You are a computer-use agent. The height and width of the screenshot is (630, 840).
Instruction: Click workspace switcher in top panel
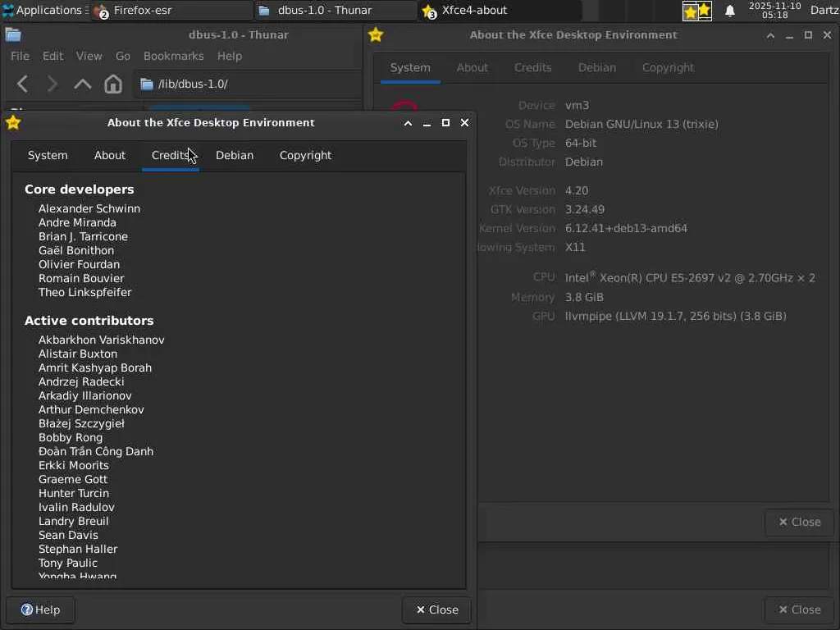(697, 11)
